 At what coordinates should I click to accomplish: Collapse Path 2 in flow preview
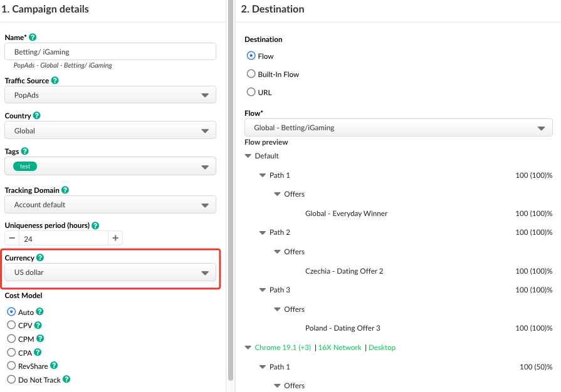(x=263, y=232)
